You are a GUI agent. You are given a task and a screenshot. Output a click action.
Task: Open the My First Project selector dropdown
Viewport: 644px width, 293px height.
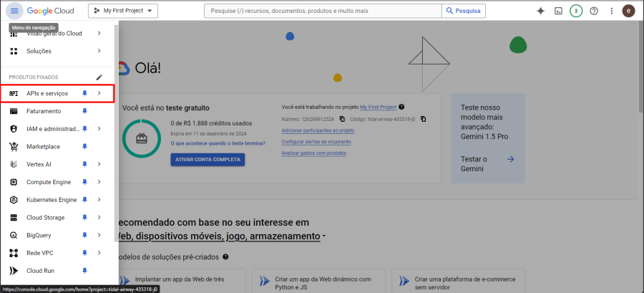coord(123,11)
